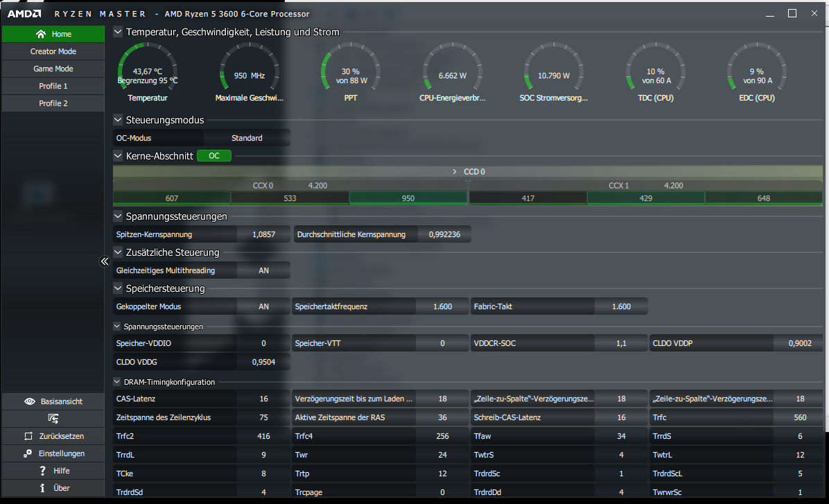Switch to Basisansicht view

[53, 401]
